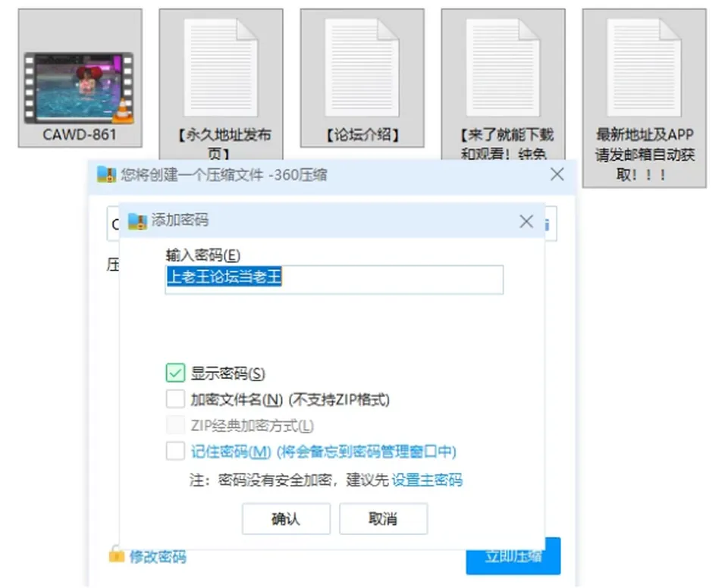Viewport: 728px width, 588px height.
Task: Check the 记住密码 checkbox
Action: [x=175, y=451]
